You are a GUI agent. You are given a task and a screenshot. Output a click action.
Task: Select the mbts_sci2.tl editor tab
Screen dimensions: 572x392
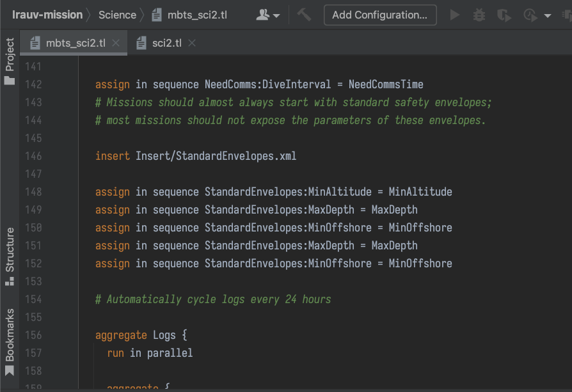coord(75,43)
